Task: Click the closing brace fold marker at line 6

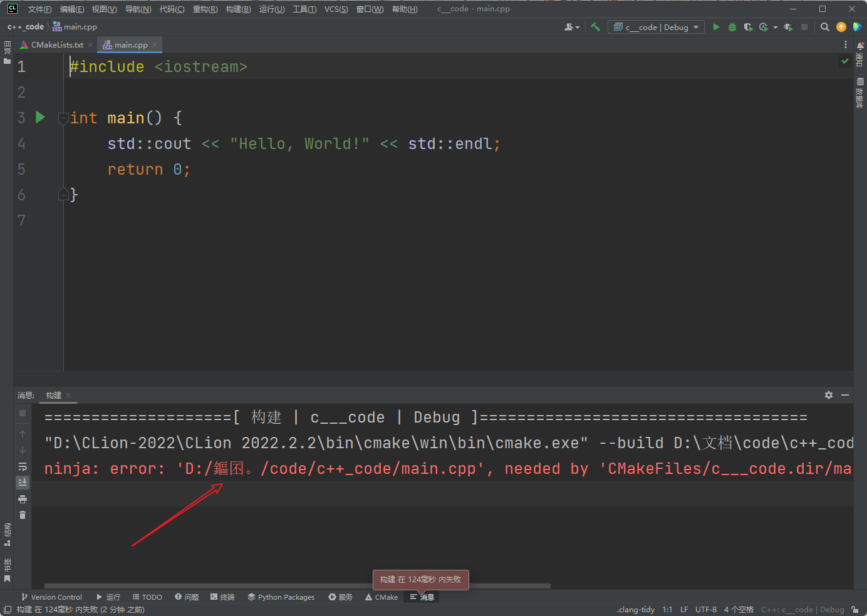Action: coord(63,195)
